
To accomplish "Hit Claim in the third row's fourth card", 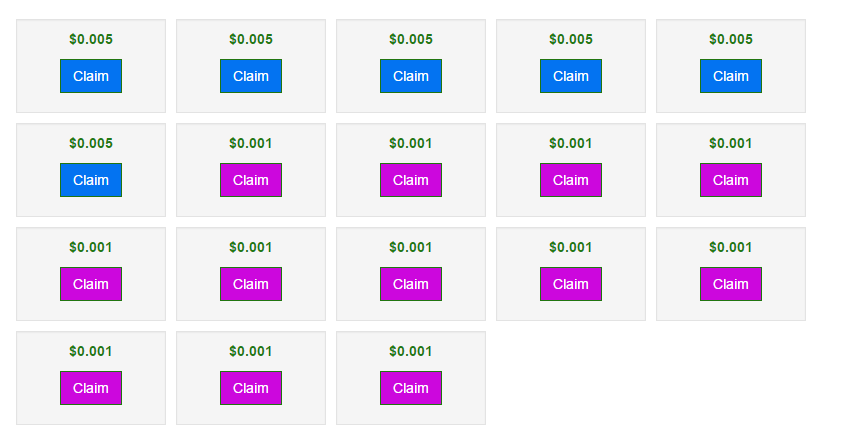I will pyautogui.click(x=571, y=284).
